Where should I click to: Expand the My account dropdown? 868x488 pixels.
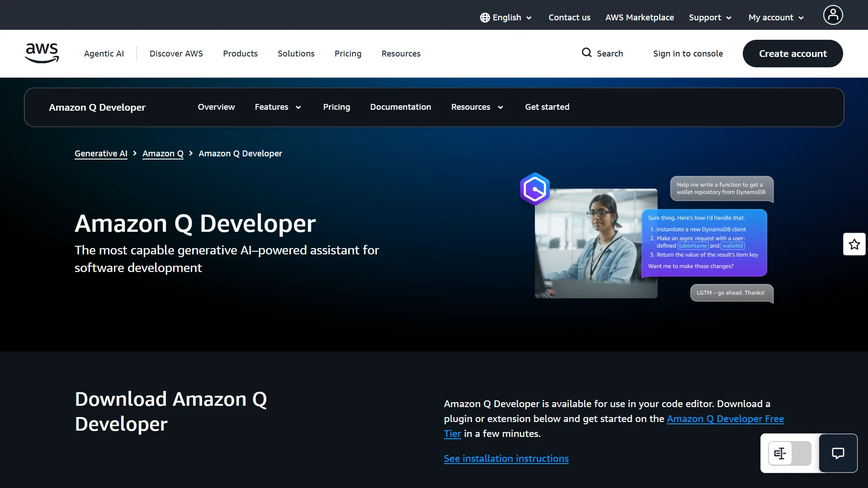pyautogui.click(x=775, y=18)
